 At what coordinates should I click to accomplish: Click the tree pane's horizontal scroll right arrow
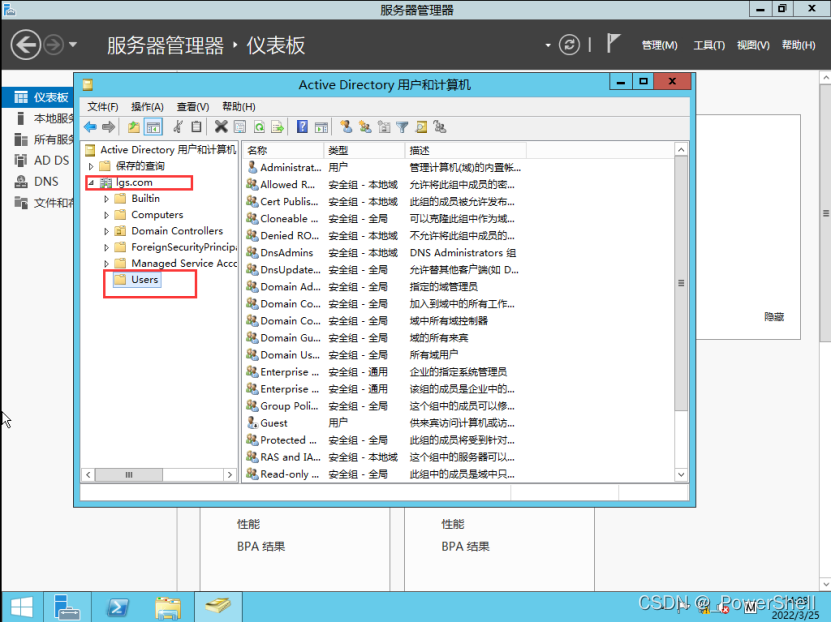[229, 475]
